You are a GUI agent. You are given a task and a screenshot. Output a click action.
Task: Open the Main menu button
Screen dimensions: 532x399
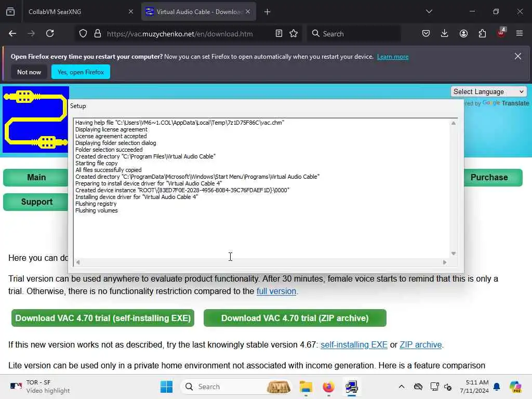pos(36,178)
